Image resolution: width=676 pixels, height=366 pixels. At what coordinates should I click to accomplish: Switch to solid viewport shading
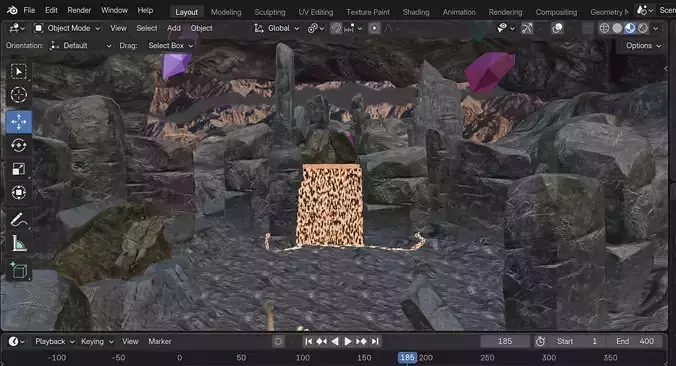click(617, 28)
